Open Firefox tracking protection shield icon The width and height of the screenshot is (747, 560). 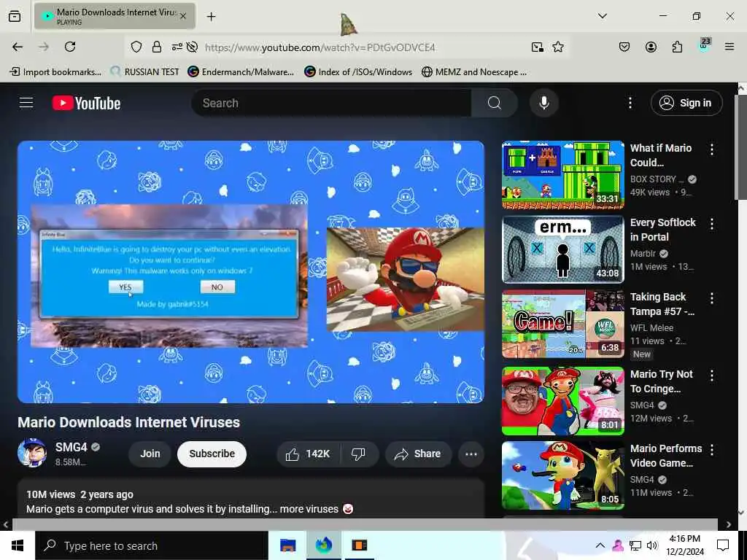pos(136,47)
